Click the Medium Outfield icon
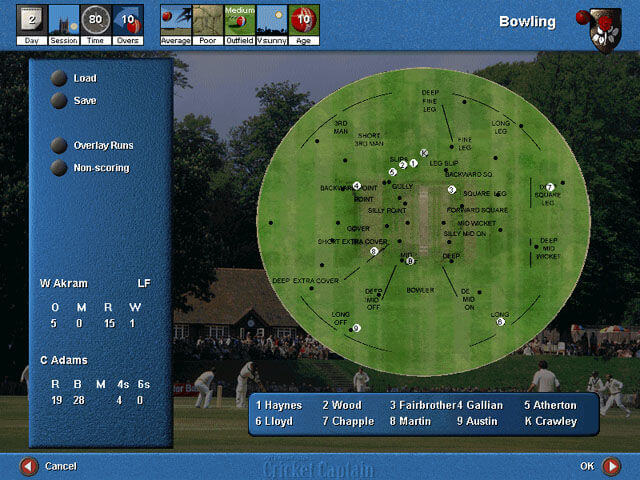Image resolution: width=640 pixels, height=480 pixels. [x=239, y=19]
